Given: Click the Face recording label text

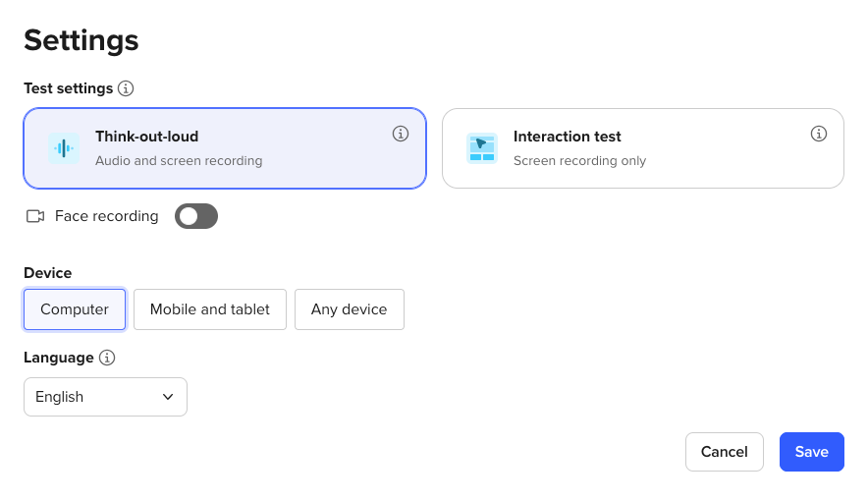Looking at the screenshot, I should tap(106, 216).
